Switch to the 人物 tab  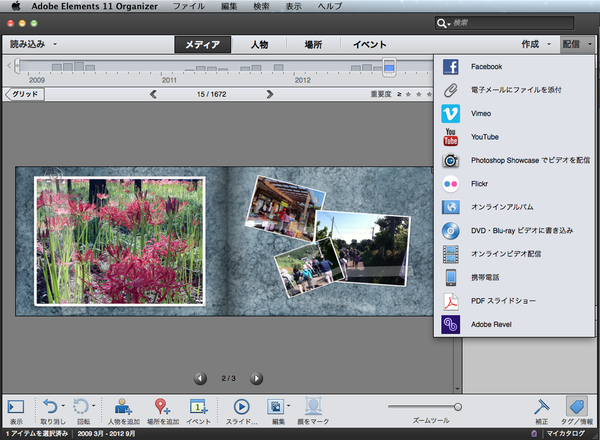pos(259,45)
